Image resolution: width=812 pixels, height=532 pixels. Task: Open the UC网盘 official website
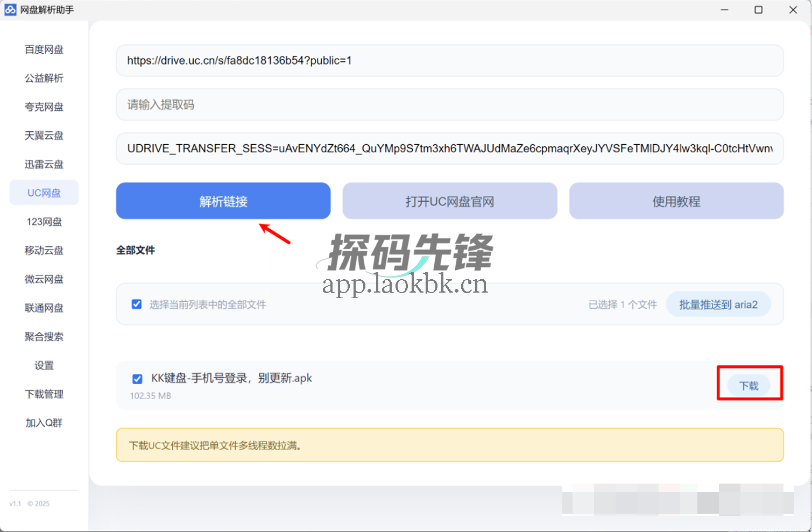pyautogui.click(x=450, y=201)
